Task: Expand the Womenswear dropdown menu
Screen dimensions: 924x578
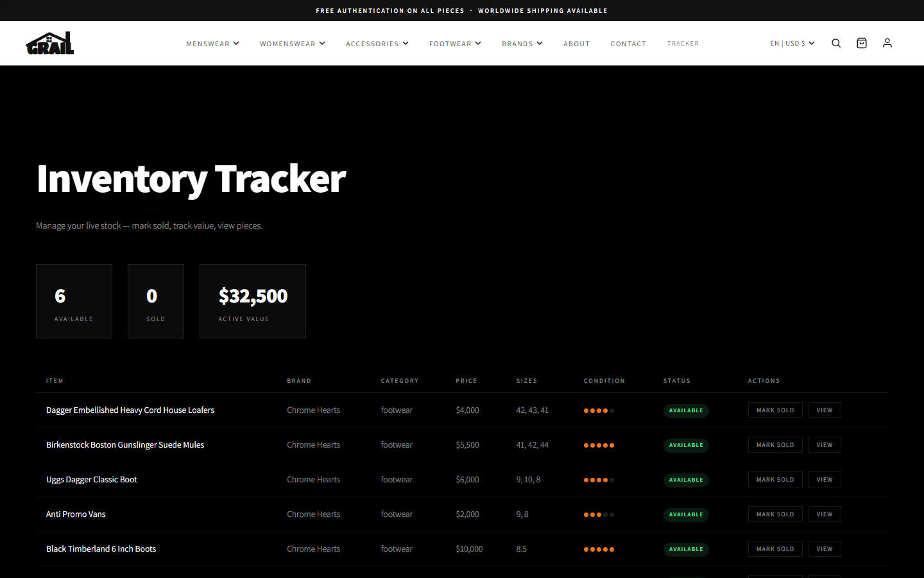Action: [292, 44]
